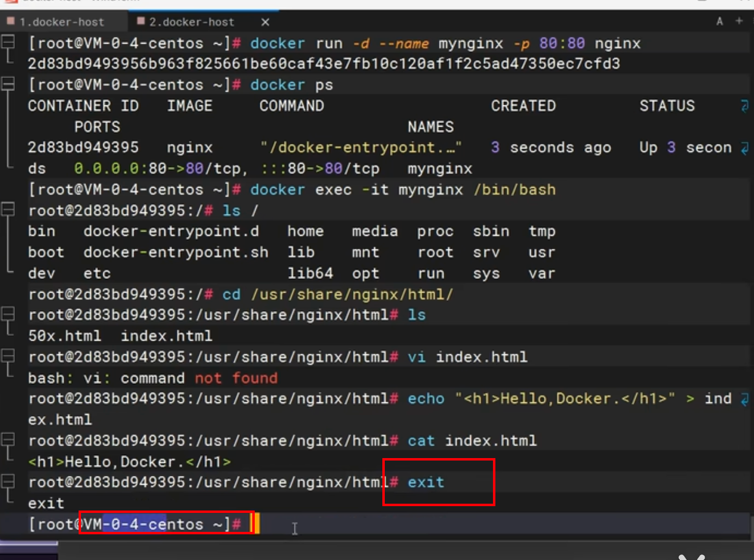
Task: Click the 'mnt' directory in ls listing
Action: click(x=366, y=252)
